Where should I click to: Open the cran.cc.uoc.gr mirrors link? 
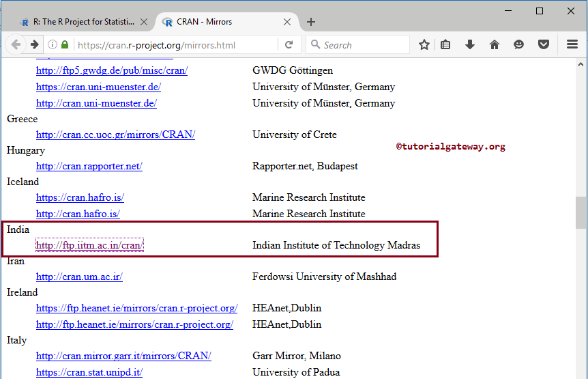coord(115,135)
